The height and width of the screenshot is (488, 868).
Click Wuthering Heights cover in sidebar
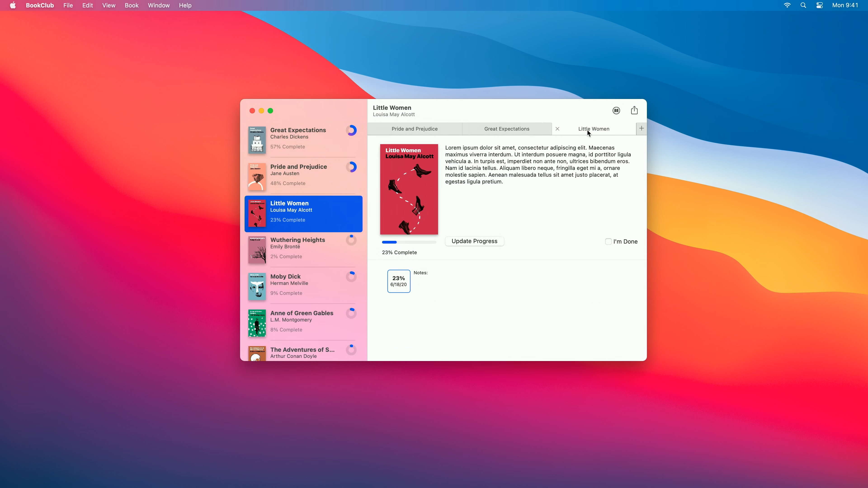257,250
